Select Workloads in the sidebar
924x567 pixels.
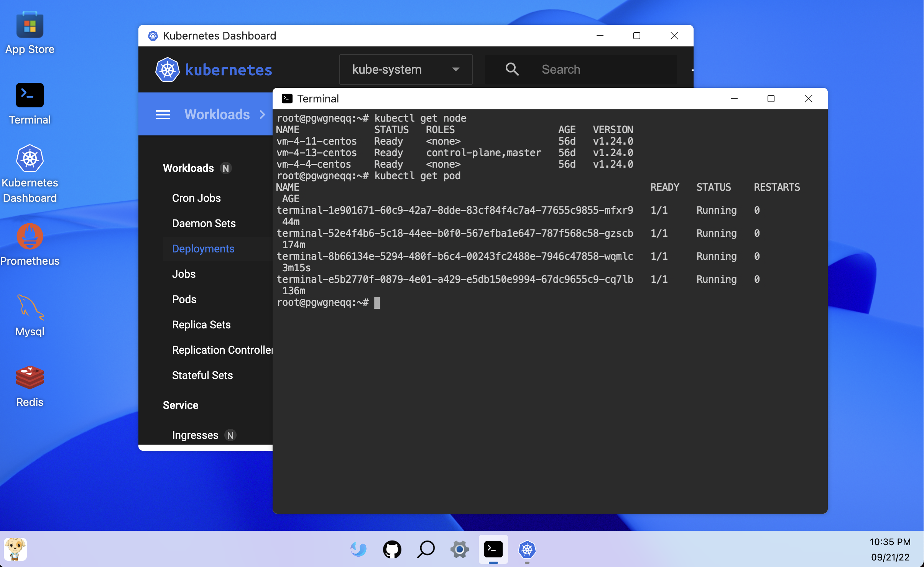pyautogui.click(x=188, y=168)
